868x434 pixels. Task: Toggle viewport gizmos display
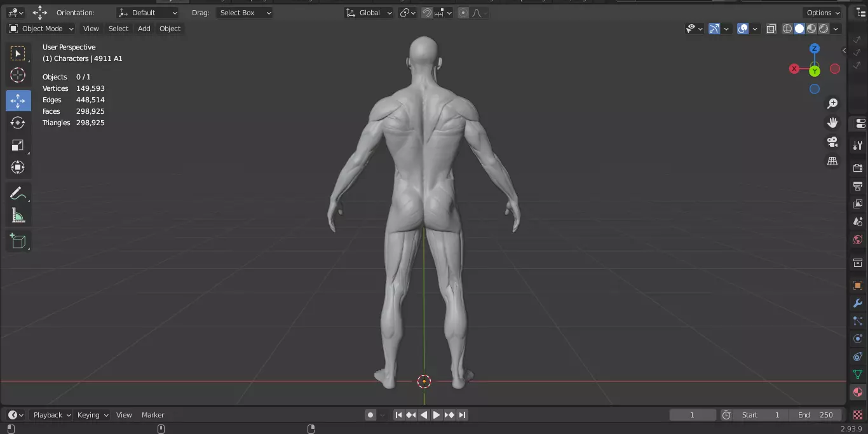tap(714, 29)
